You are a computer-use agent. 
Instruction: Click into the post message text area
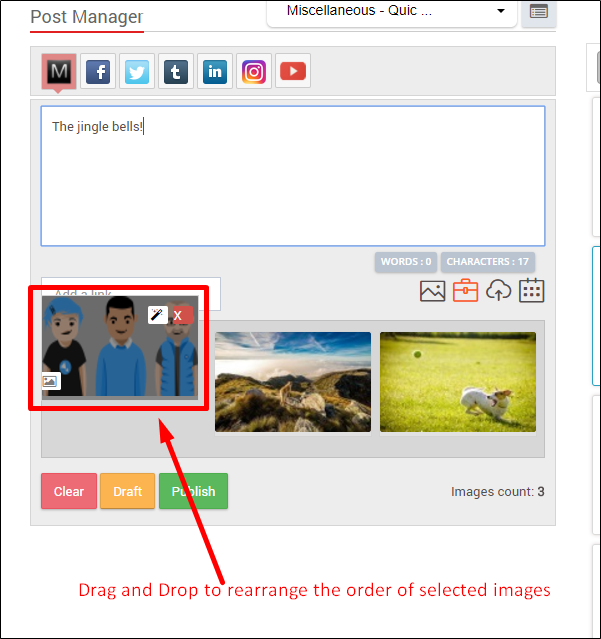[x=292, y=176]
